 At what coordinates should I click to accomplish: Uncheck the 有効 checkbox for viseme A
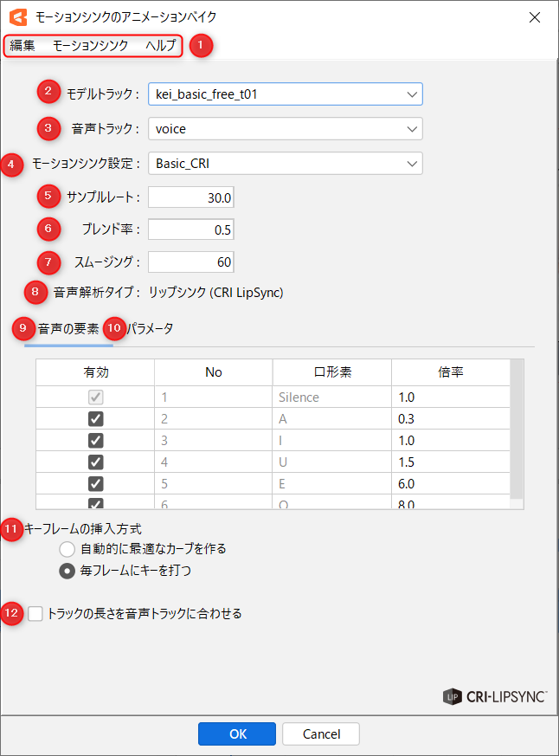(x=95, y=419)
